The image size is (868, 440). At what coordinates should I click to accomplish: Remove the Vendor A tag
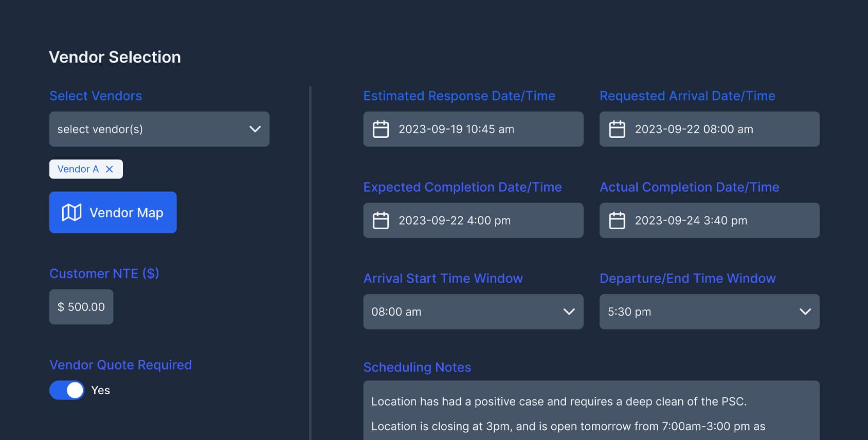coord(110,169)
